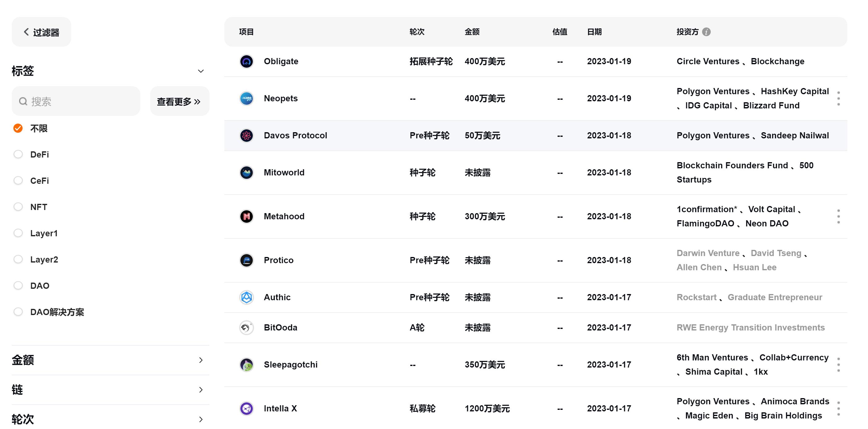The image size is (868, 429).
Task: Click the 查看更多 button
Action: (179, 101)
